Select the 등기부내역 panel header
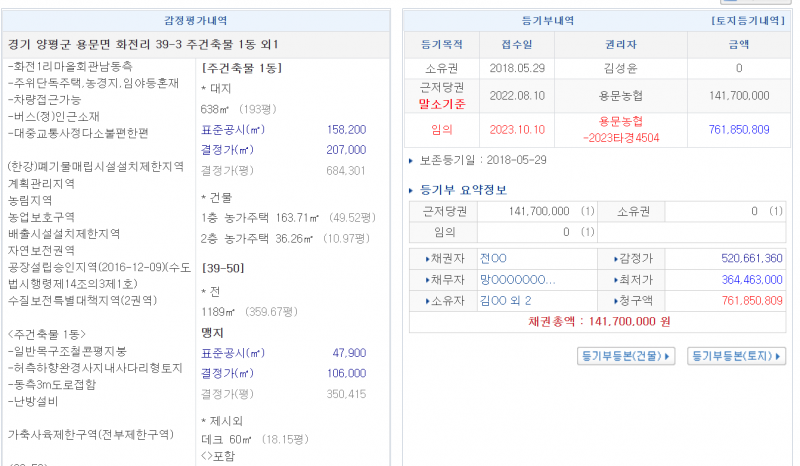This screenshot has height=466, width=800. point(546,20)
